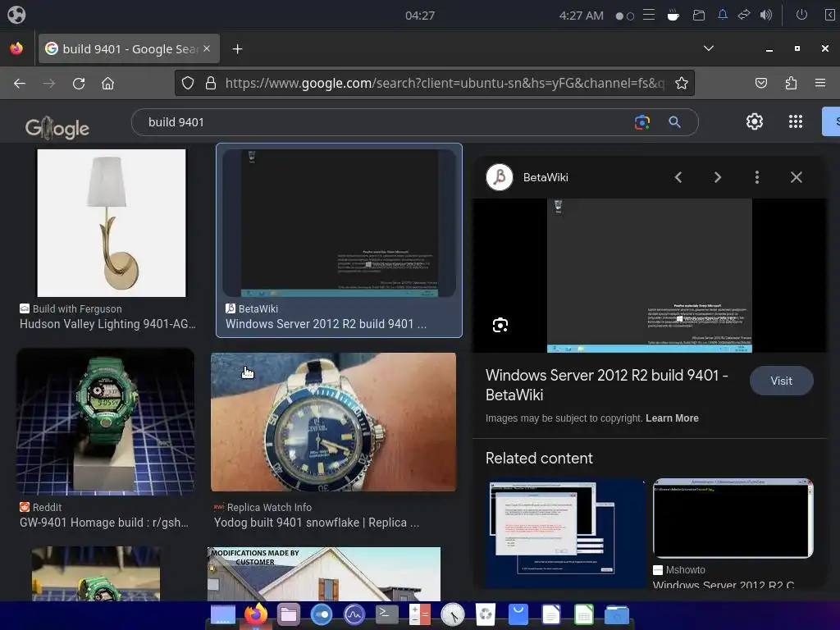
Task: Open the Windows Server 2012 R2 build 9401 title link
Action: coord(606,386)
